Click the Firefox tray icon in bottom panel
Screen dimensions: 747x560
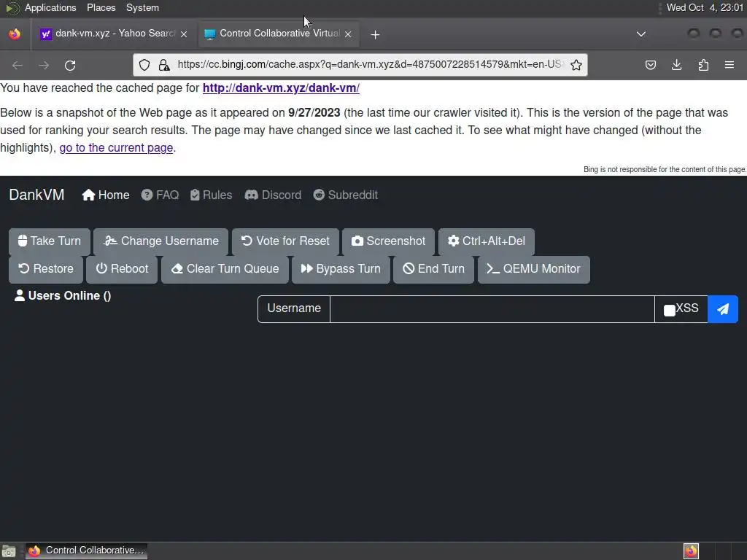[x=692, y=551]
